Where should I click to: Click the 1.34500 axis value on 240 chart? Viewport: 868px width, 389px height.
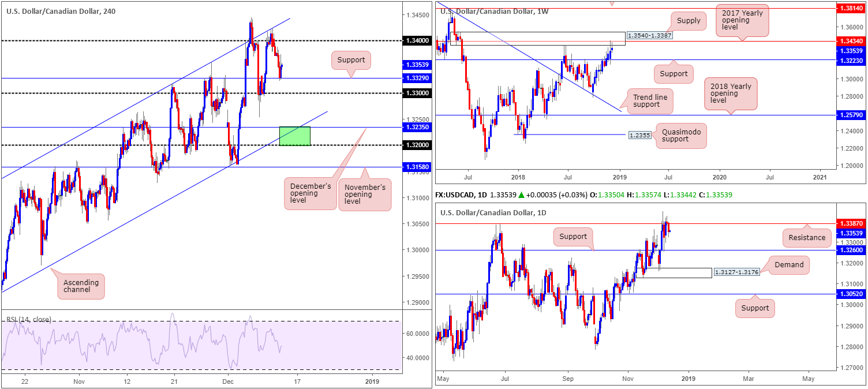click(417, 14)
